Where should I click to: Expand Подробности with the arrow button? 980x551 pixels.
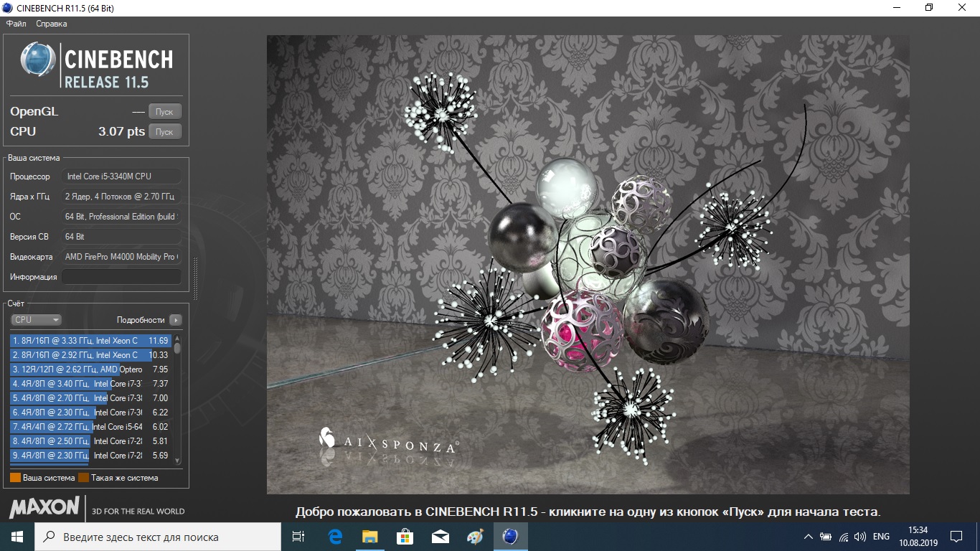[x=176, y=320]
